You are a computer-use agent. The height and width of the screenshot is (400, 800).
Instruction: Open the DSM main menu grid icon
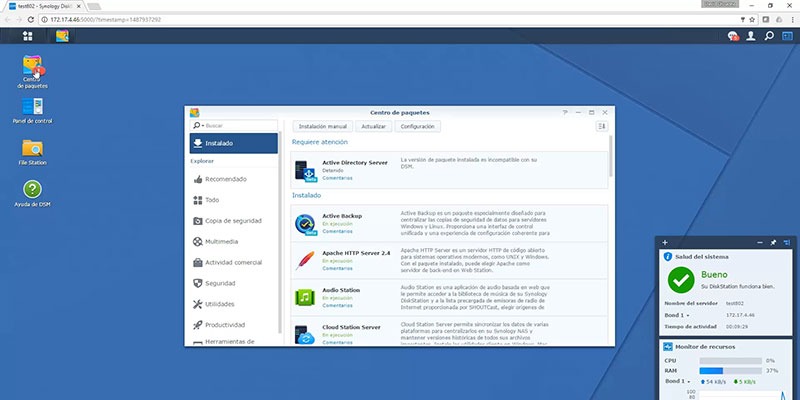pyautogui.click(x=28, y=36)
